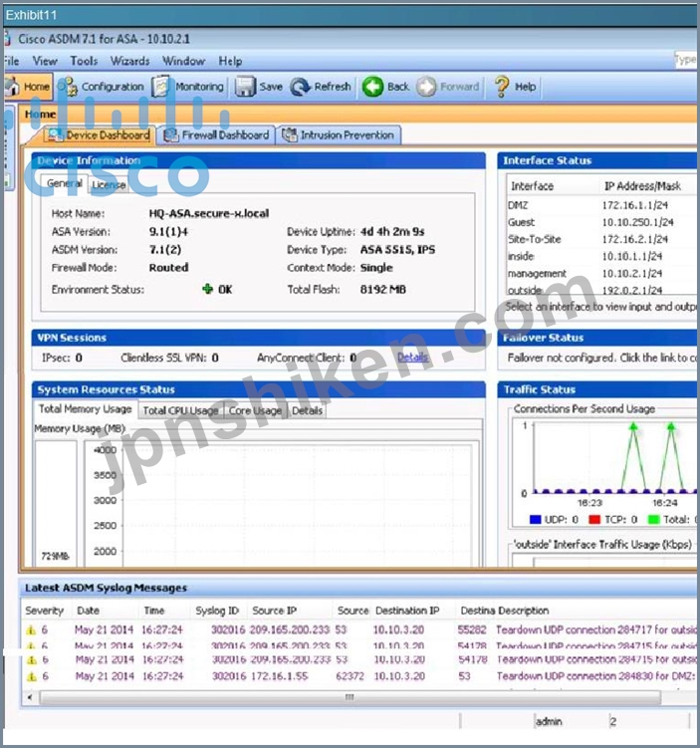Open Help via question mark icon
Image resolution: width=700 pixels, height=748 pixels.
tap(501, 87)
